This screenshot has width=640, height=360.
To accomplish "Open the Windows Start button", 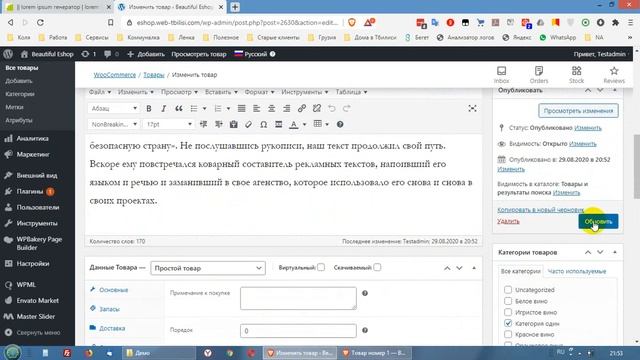I will click(12, 352).
